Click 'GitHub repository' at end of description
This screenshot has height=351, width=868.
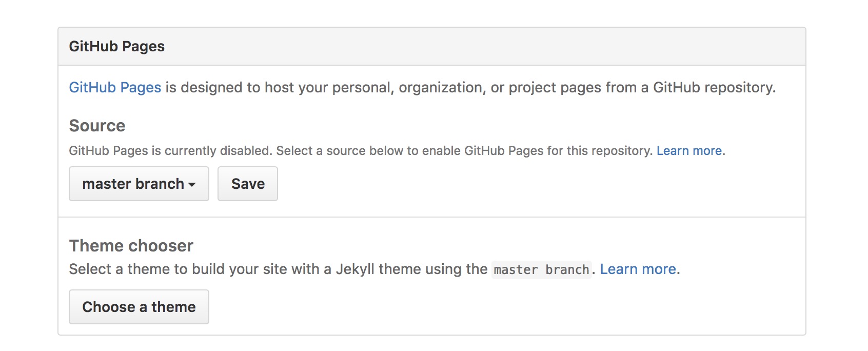713,87
